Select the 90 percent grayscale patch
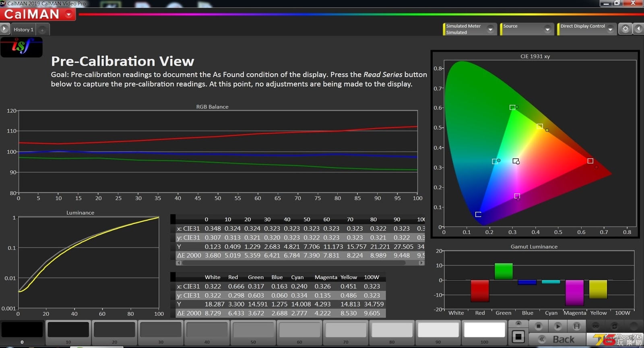 pos(438,333)
